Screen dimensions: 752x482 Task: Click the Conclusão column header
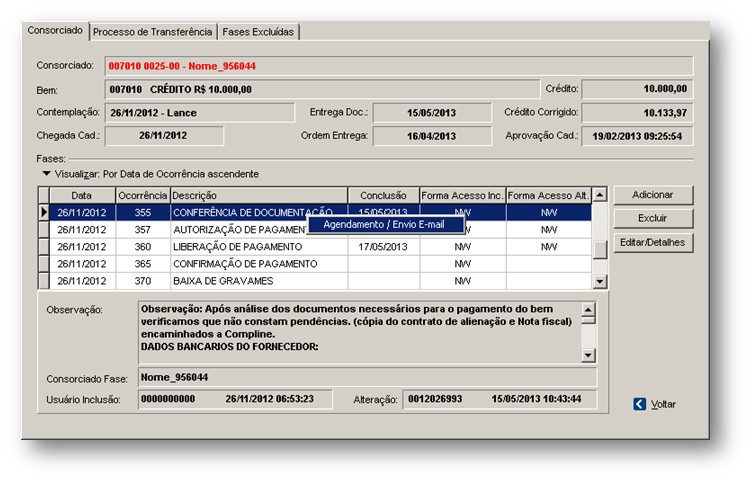click(383, 196)
